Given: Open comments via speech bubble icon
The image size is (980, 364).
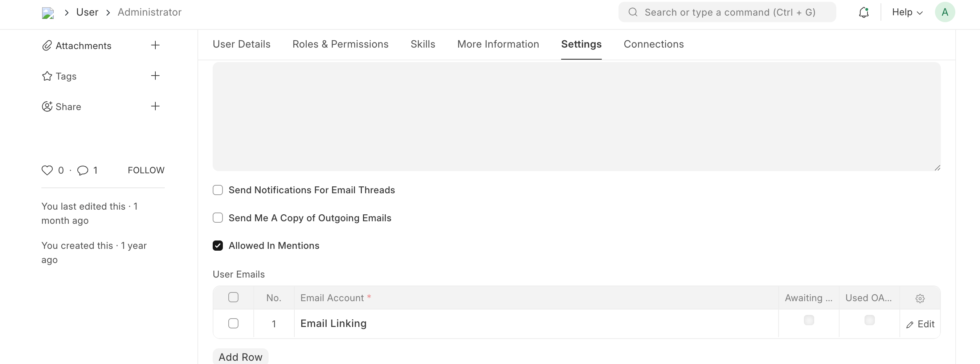Looking at the screenshot, I should [82, 170].
